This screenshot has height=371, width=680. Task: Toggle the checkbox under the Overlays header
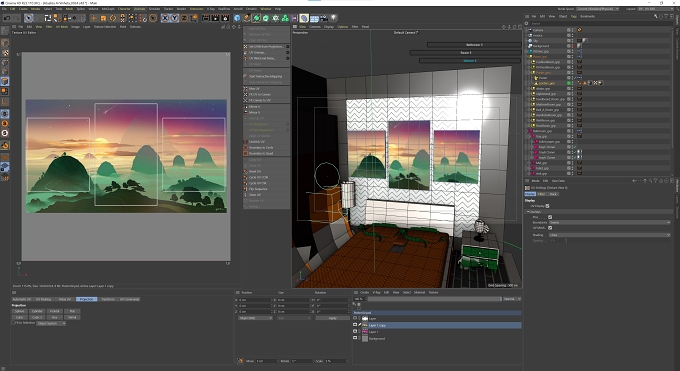tap(550, 217)
